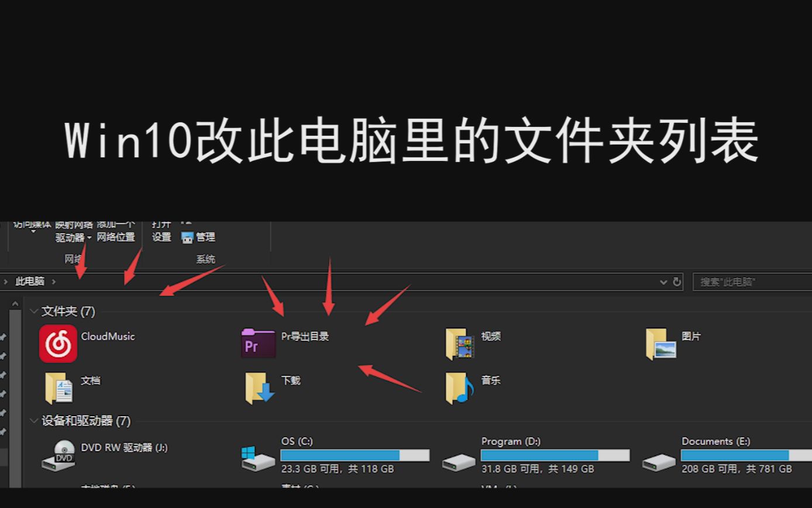Open the CloudMusic folder icon
The height and width of the screenshot is (508, 812).
coord(58,344)
